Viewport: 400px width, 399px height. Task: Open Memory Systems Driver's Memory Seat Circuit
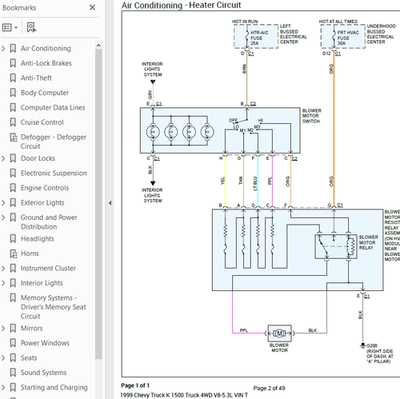pos(53,307)
